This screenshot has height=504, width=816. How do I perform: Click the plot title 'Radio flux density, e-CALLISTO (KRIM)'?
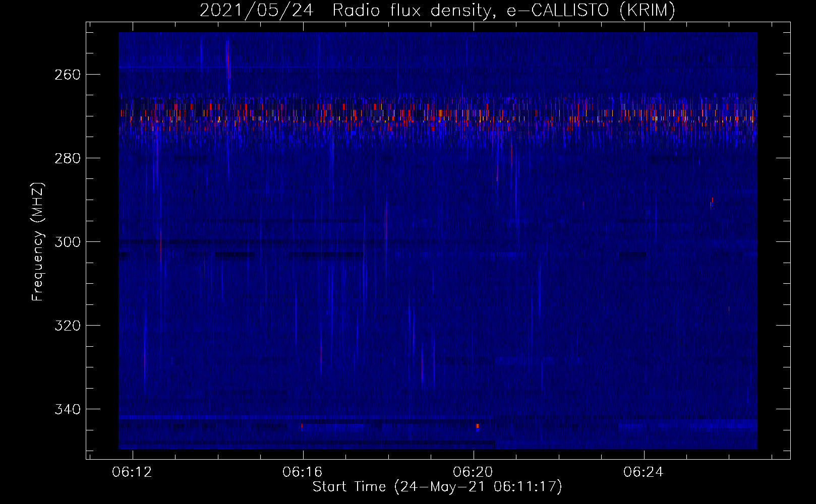[x=504, y=10]
